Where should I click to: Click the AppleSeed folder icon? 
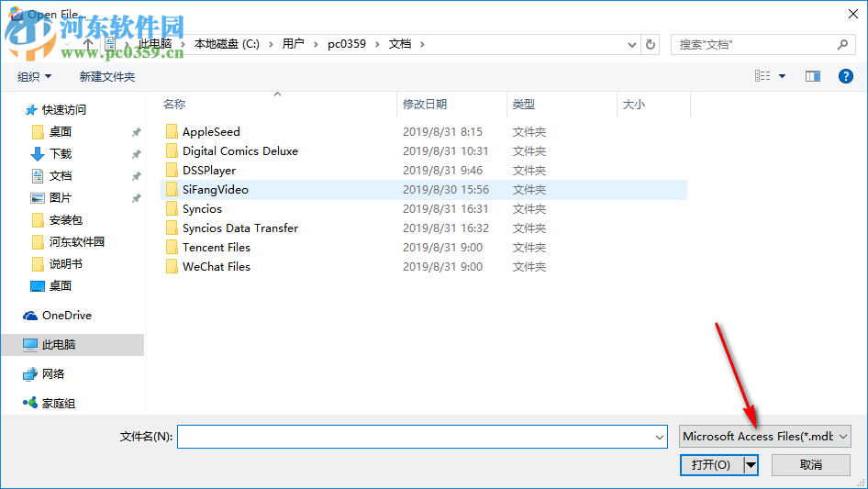pos(172,132)
